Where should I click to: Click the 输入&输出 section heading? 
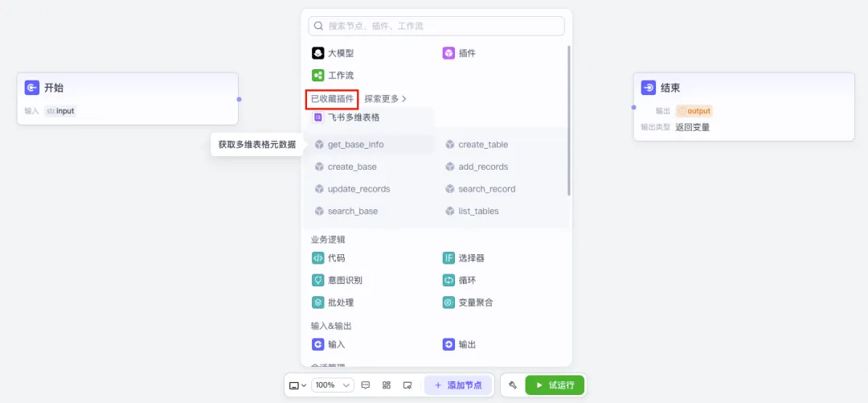click(x=331, y=326)
